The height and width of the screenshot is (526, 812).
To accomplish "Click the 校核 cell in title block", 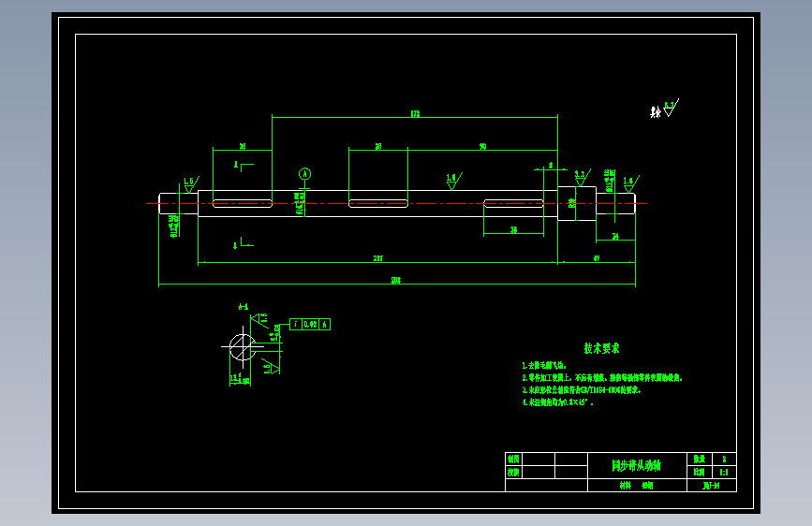I will pyautogui.click(x=513, y=472).
